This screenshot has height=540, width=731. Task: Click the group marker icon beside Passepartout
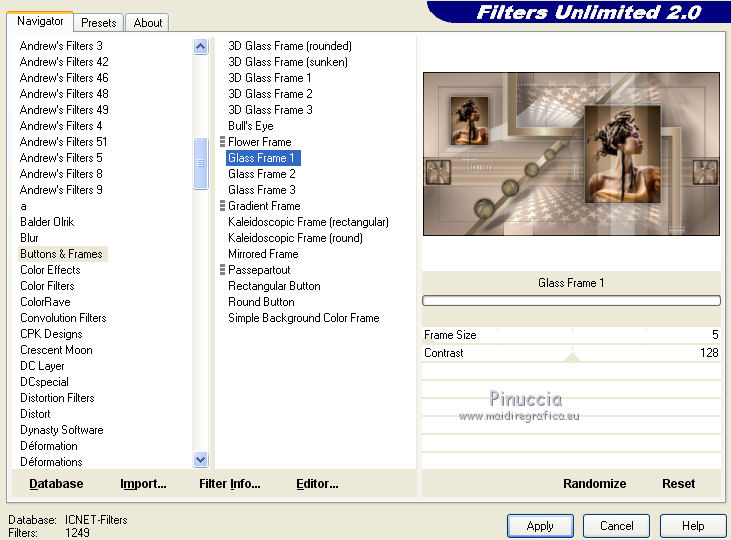[x=222, y=270]
